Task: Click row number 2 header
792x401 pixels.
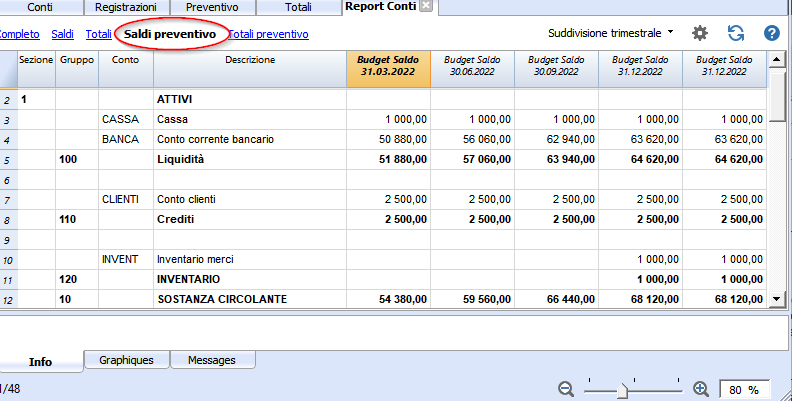Action: pos(9,100)
